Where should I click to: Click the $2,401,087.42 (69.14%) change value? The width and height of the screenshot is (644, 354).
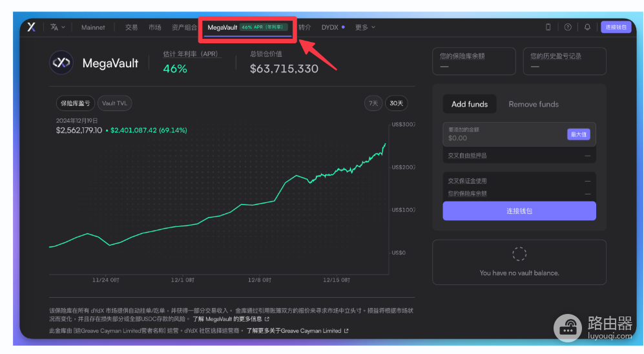149,130
